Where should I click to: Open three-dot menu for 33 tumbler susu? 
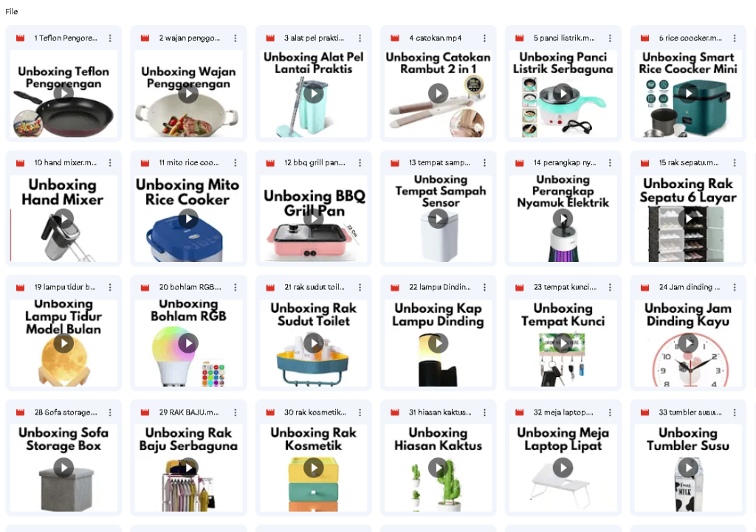pos(735,412)
